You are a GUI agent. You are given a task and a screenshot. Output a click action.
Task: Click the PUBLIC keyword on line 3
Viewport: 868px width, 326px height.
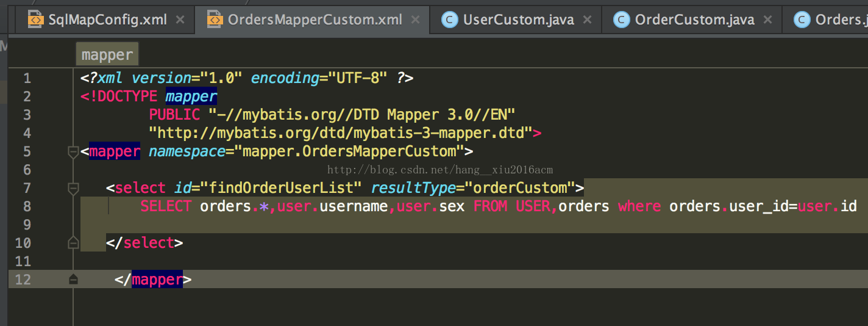tap(174, 115)
